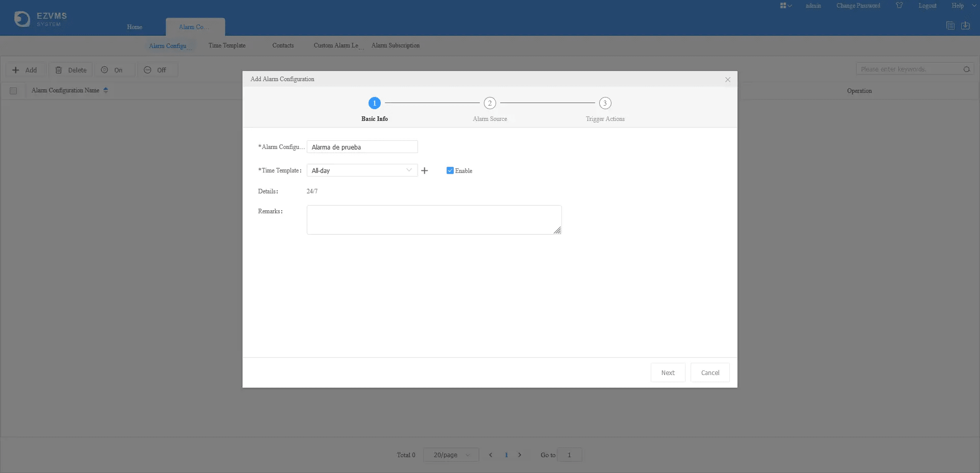Expand the Help menu chevron
Screen dimensions: 980x473
(x=974, y=6)
